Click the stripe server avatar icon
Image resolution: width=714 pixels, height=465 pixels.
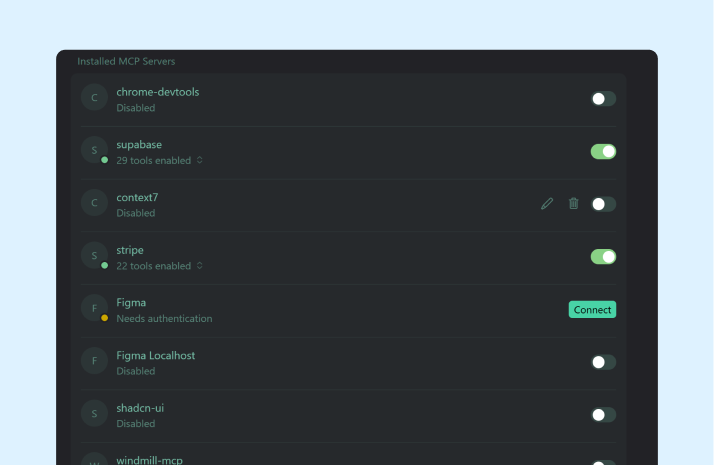(x=94, y=257)
